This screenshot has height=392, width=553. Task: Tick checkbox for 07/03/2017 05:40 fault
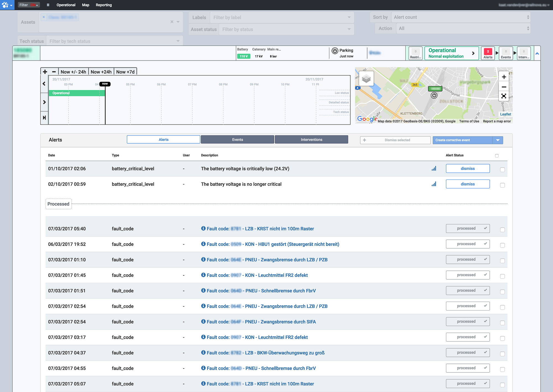point(502,230)
